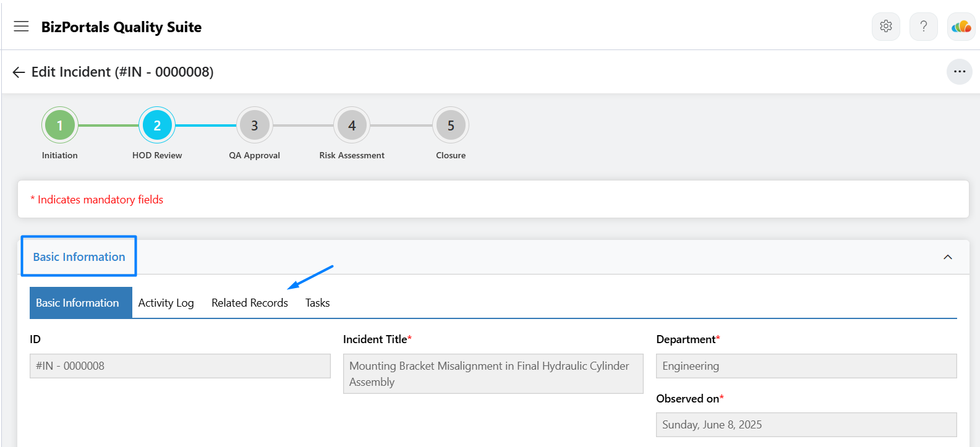This screenshot has width=980, height=447.
Task: Click the Initiation step label
Action: (x=60, y=155)
